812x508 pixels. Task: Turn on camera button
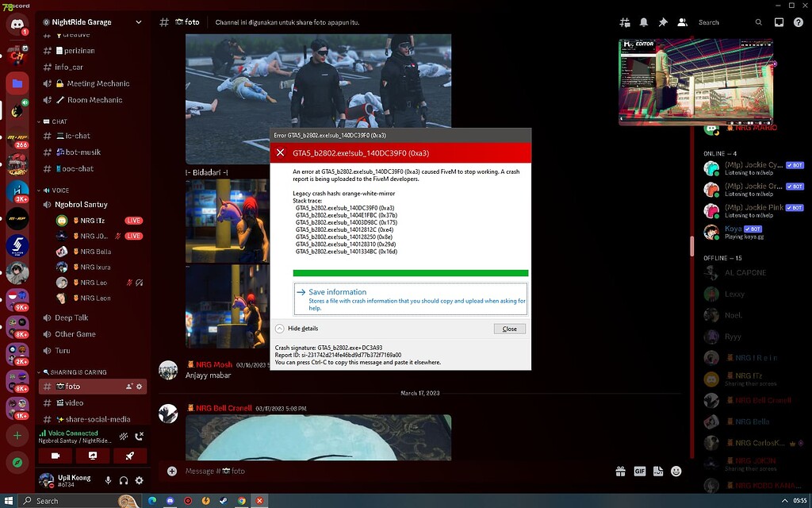(56, 456)
